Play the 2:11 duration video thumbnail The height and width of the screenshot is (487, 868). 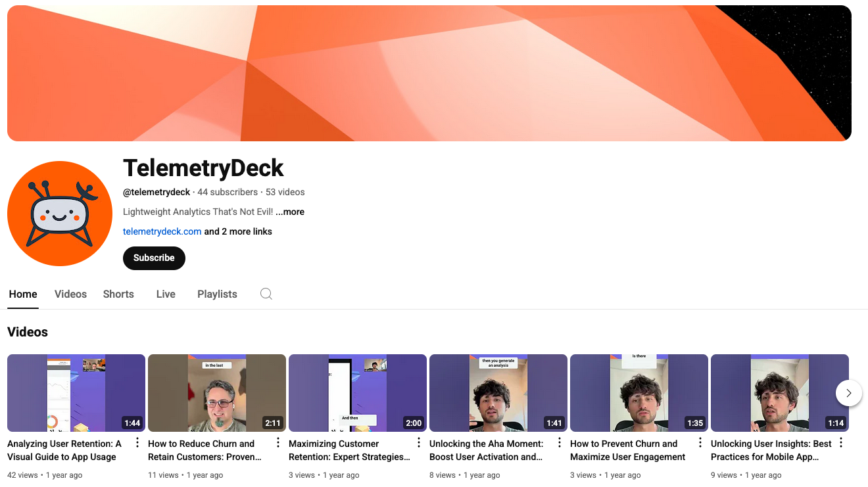217,393
